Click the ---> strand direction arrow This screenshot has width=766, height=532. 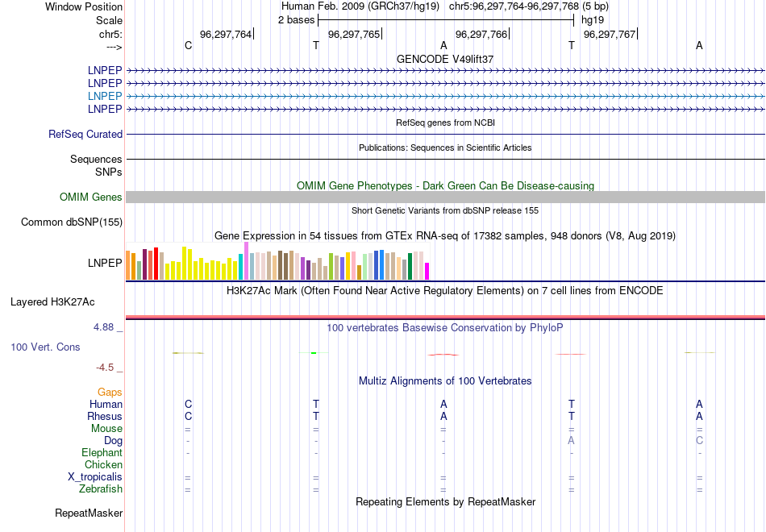coord(114,47)
